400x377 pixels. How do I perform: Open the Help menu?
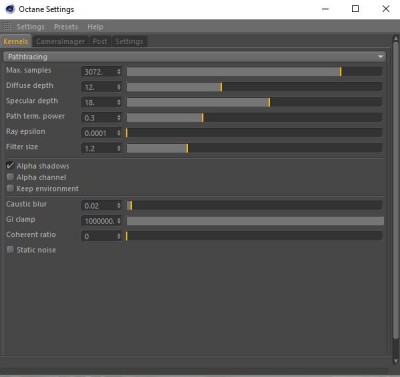pos(95,27)
